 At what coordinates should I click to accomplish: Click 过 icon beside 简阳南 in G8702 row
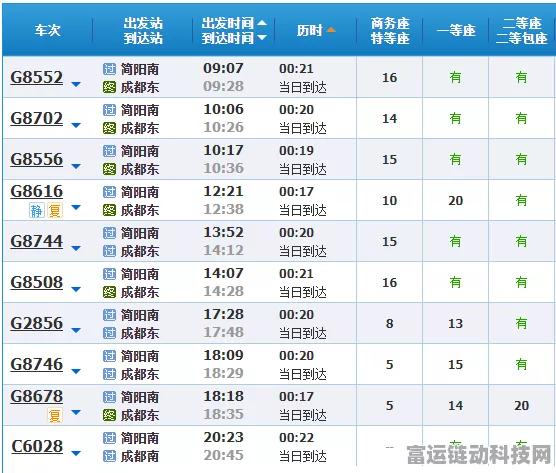109,110
